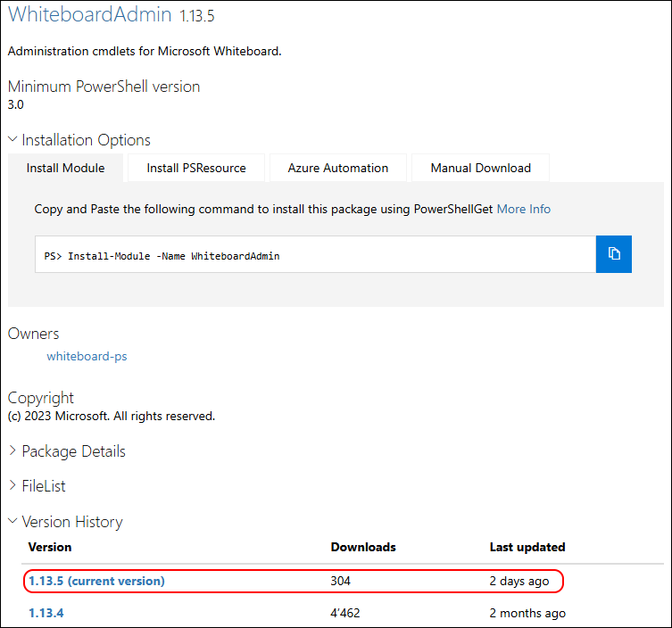Open the More Info link

click(x=523, y=209)
